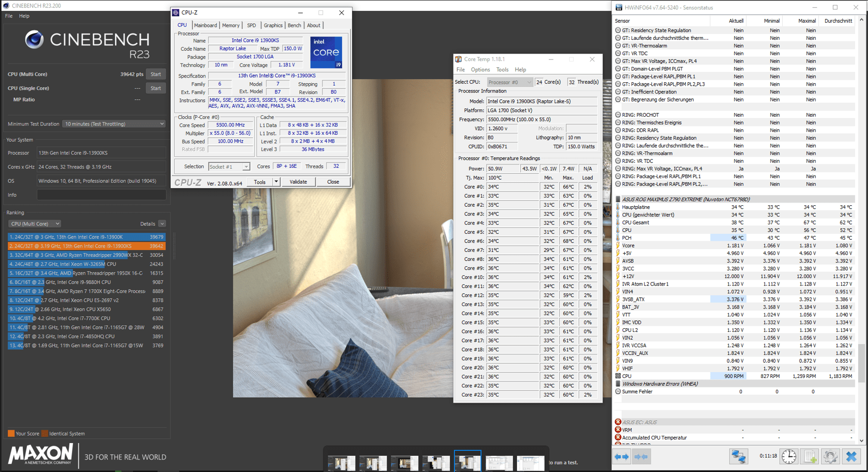
Task: Open CPU (Multi Core) ranking dropdown
Action: point(34,224)
